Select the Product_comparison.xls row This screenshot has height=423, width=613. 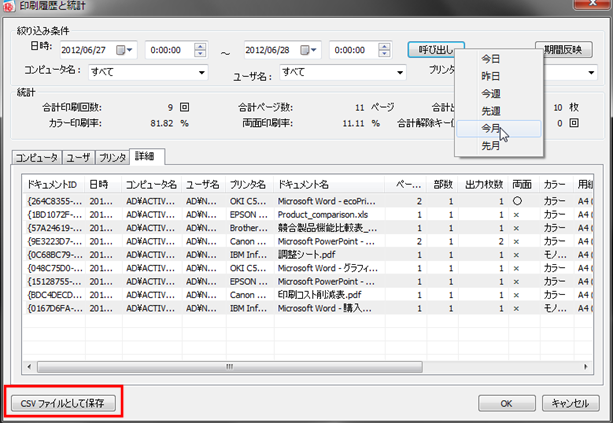pyautogui.click(x=308, y=215)
